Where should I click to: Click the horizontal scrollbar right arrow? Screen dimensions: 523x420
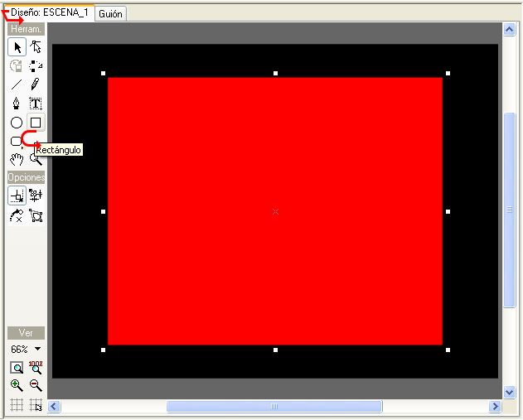click(x=495, y=407)
